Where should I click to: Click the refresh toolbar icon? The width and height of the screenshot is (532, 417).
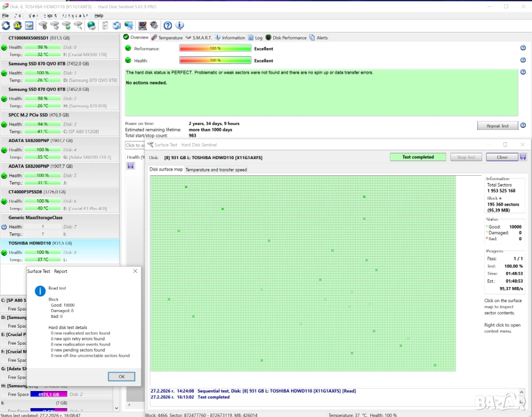[x=6, y=25]
